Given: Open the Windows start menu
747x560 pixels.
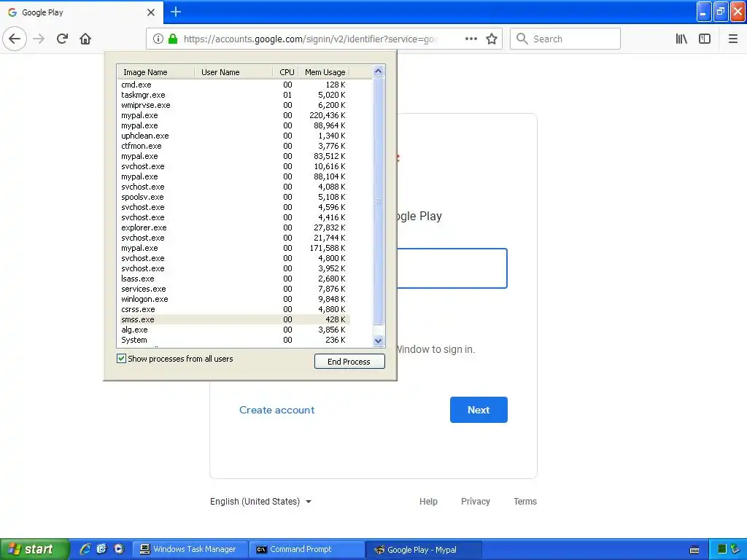Looking at the screenshot, I should 34,549.
